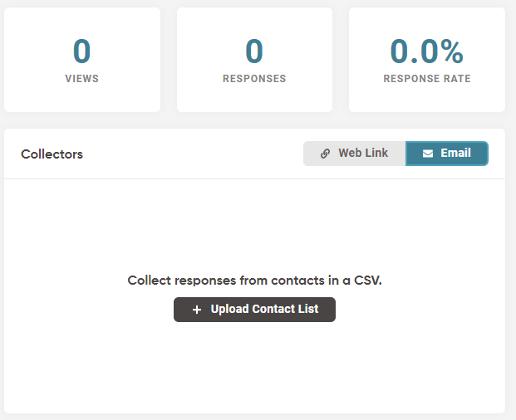Click the Responses count number

coord(254,51)
